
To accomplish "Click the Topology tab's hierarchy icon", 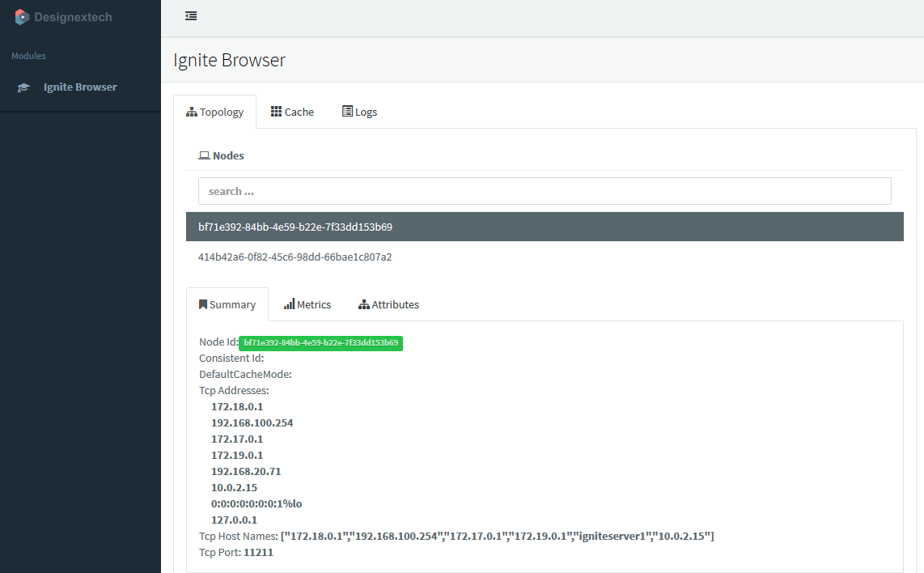I will click(x=192, y=112).
